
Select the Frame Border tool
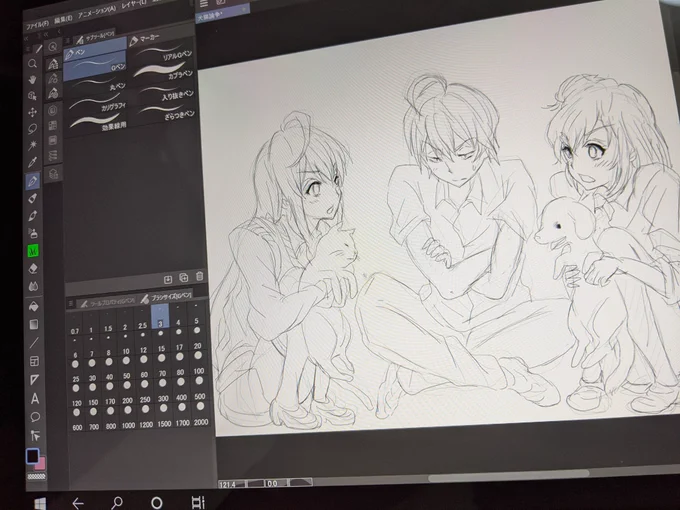(x=34, y=361)
